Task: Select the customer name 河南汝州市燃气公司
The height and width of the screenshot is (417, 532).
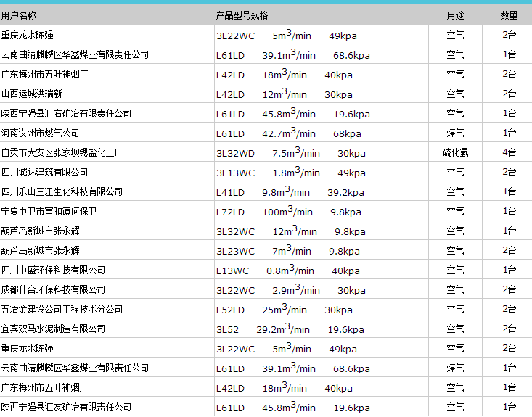Action: point(40,133)
